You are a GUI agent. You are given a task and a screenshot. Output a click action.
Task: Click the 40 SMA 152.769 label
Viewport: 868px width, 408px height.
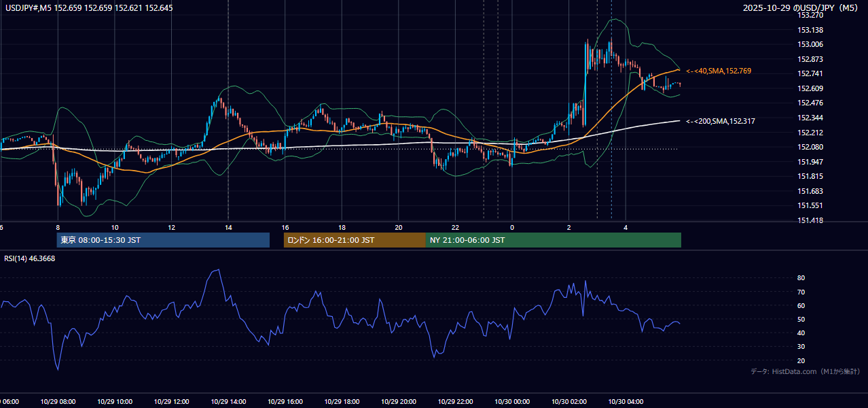[x=719, y=71]
